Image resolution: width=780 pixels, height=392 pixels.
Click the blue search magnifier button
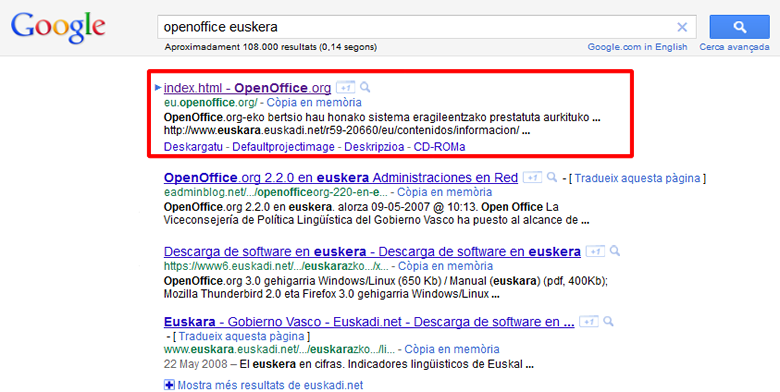tap(739, 27)
